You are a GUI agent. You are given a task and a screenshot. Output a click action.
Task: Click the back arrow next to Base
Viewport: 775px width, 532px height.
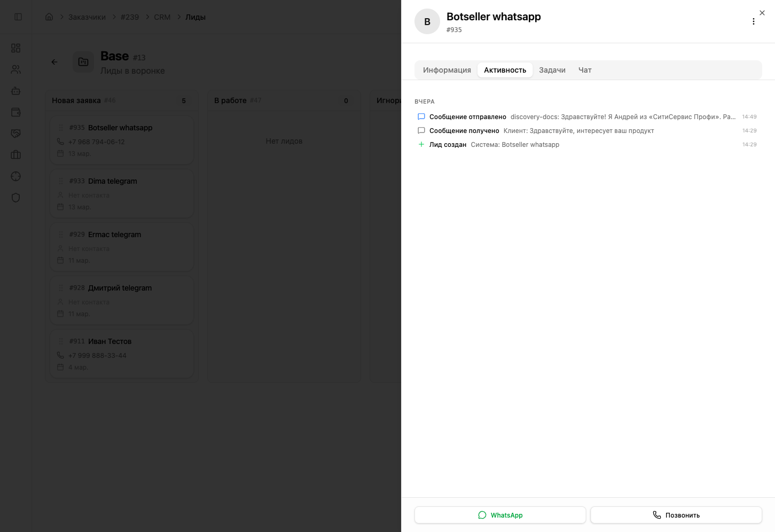(54, 62)
